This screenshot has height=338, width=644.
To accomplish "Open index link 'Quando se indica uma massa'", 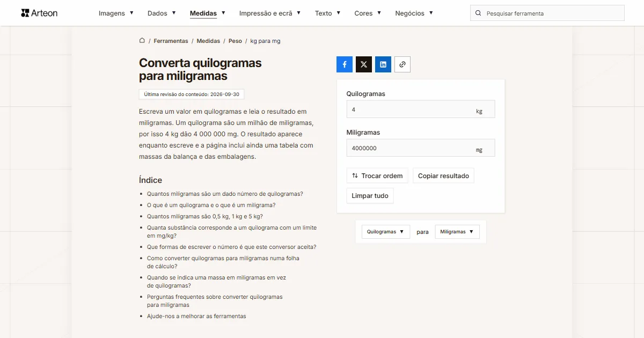I will [217, 281].
